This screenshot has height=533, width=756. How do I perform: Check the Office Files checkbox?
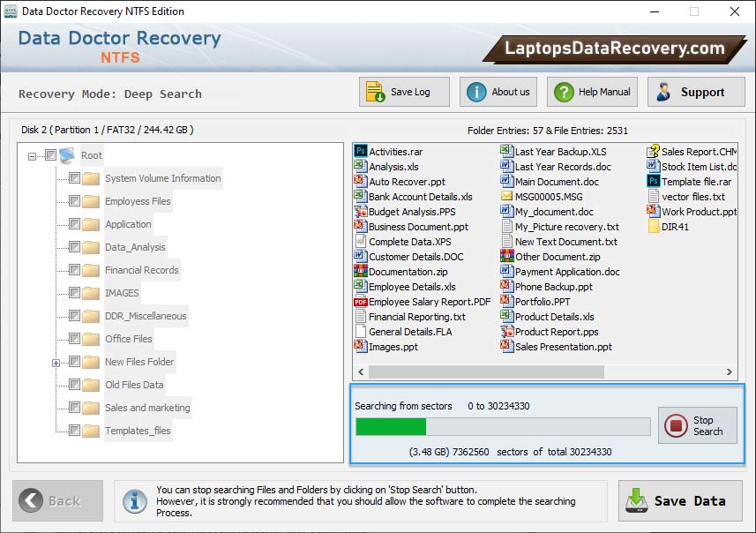coord(74,339)
